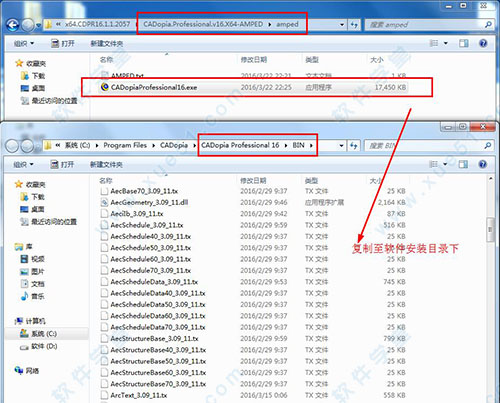The image size is (500, 403).
Task: Open Help icon in BIN window
Action: 483,164
